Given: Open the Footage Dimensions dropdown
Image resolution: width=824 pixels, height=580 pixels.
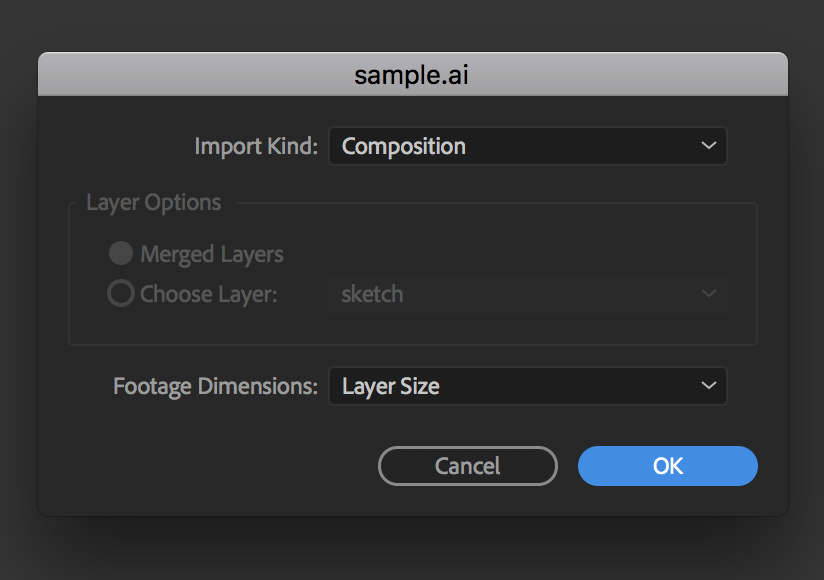Looking at the screenshot, I should [528, 386].
